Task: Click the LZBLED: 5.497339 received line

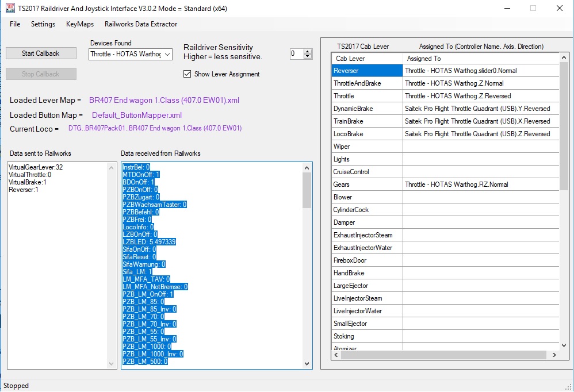Action: click(149, 242)
